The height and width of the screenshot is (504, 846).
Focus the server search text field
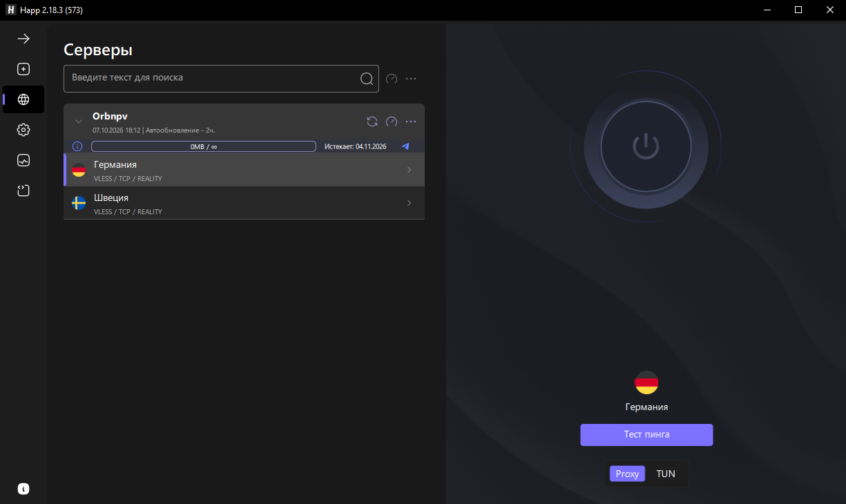click(x=221, y=79)
